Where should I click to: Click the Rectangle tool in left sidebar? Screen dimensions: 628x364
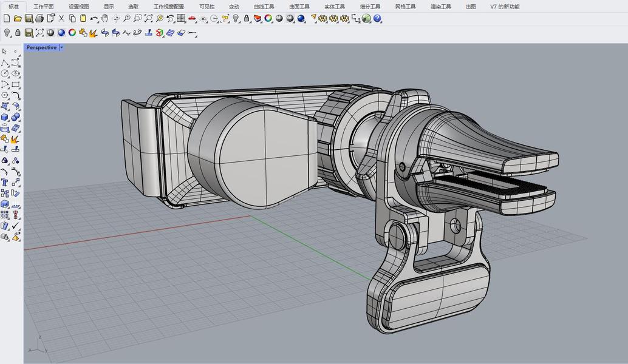click(x=15, y=84)
